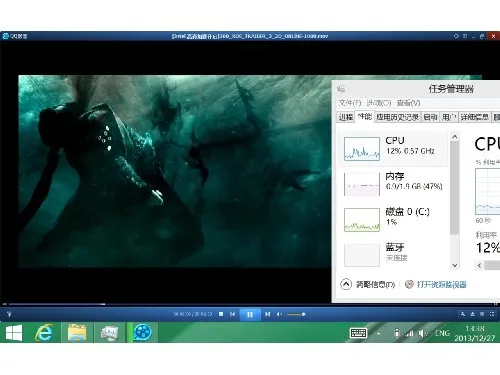Skip to the next video
The image size is (500, 375).
(267, 314)
